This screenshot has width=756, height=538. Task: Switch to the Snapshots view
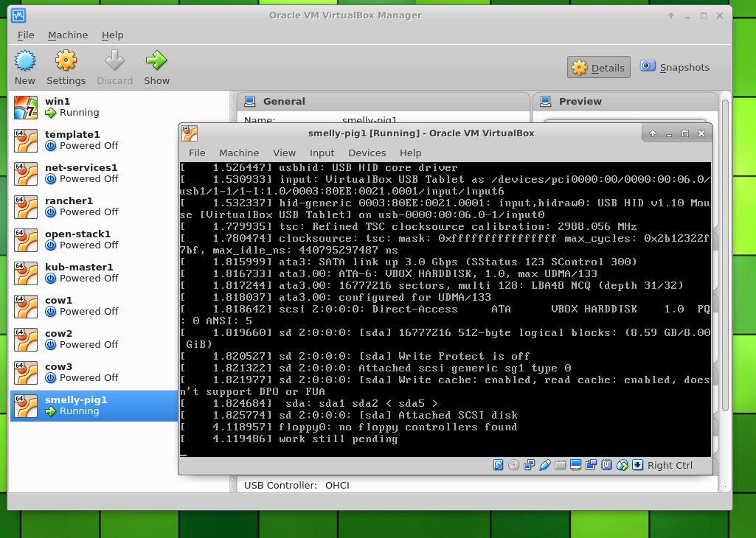coord(675,67)
